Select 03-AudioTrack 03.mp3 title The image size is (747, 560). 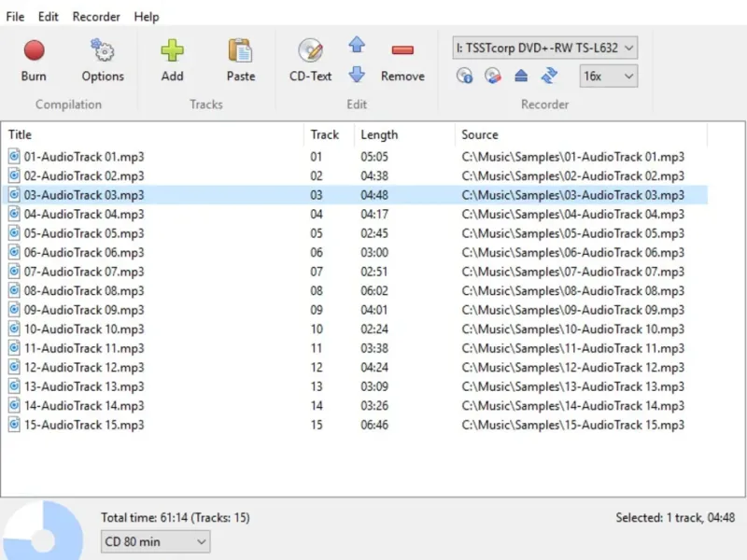[x=84, y=195]
